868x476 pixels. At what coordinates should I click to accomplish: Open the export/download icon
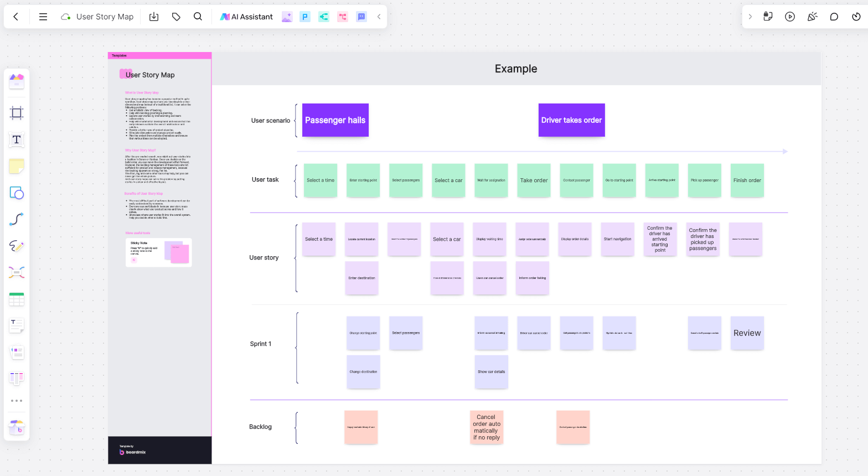pos(154,17)
